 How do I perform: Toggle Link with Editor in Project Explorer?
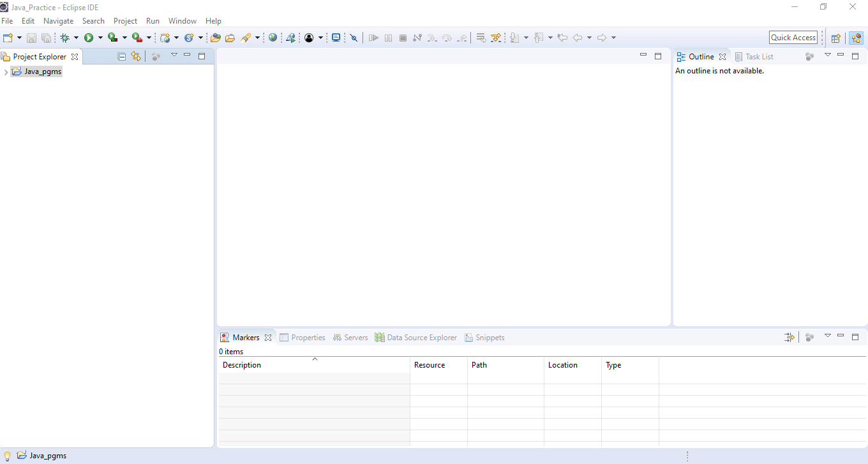(136, 56)
